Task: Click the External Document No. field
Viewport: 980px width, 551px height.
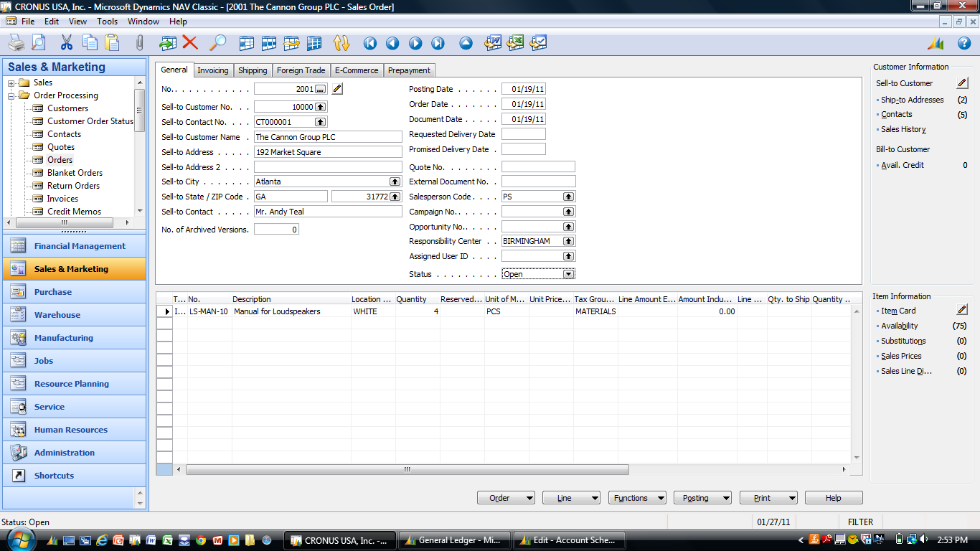Action: click(538, 182)
